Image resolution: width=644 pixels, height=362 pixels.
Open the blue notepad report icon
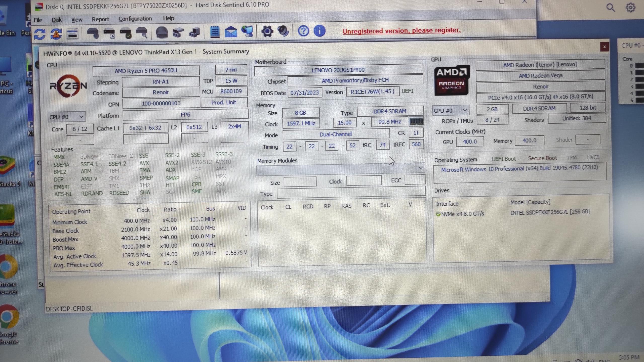[215, 32]
